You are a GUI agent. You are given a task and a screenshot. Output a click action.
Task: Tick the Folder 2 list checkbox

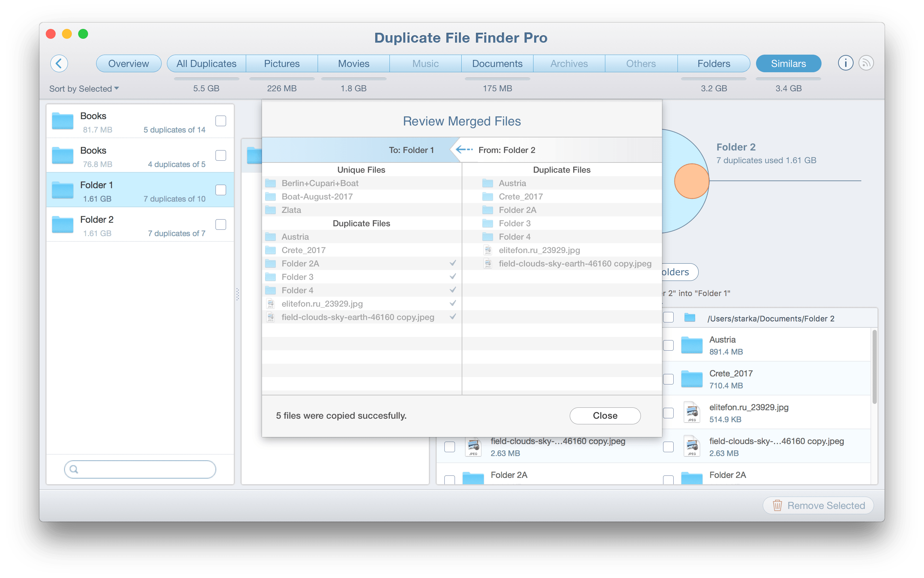221,225
